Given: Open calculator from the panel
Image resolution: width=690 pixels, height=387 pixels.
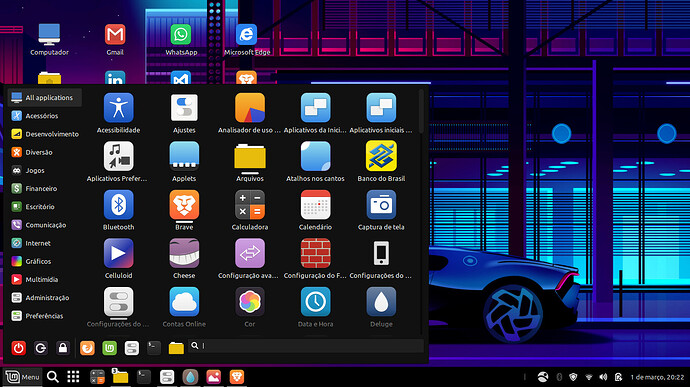Looking at the screenshot, I should coord(97,377).
